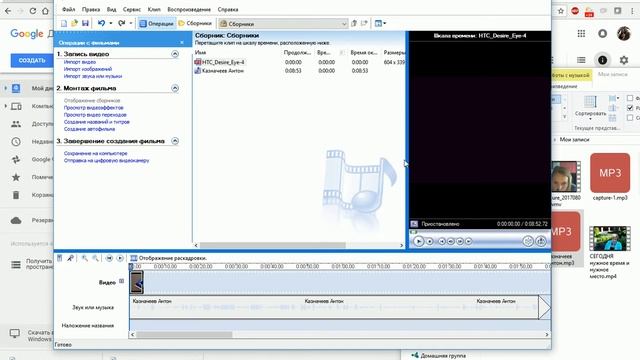The image size is (640, 360).
Task: Open the Справка menu
Action: 228,9
